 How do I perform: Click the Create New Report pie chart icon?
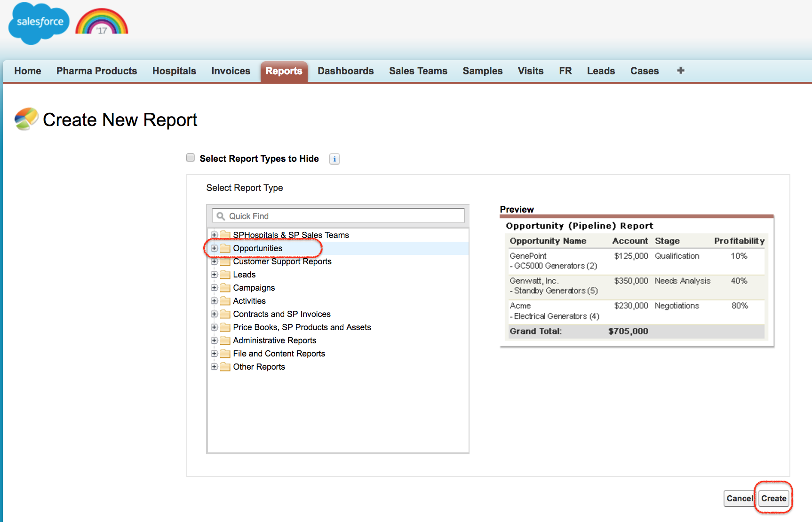coord(26,119)
